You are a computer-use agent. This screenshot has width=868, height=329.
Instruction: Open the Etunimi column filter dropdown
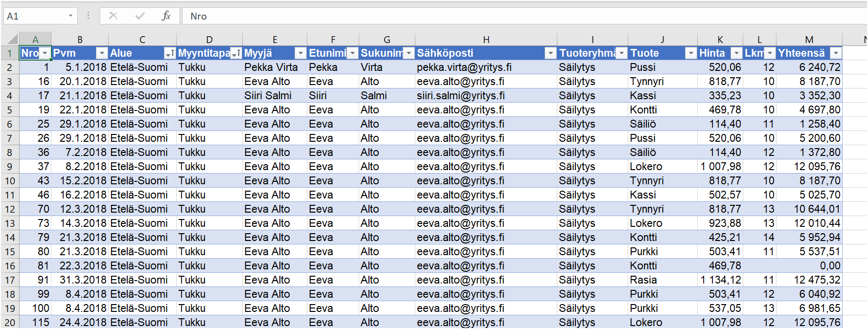[x=352, y=53]
